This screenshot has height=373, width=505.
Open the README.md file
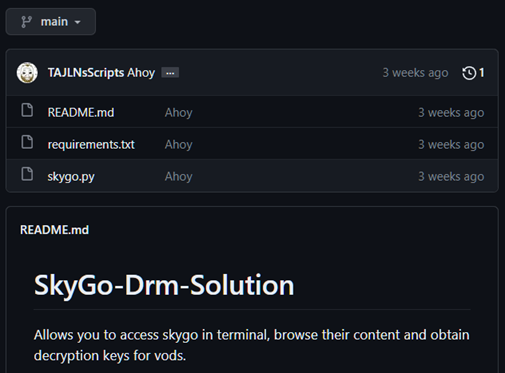pos(81,112)
